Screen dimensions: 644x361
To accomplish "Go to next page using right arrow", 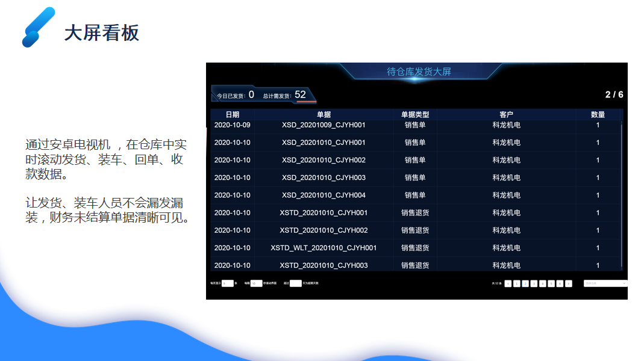I will click(x=569, y=283).
